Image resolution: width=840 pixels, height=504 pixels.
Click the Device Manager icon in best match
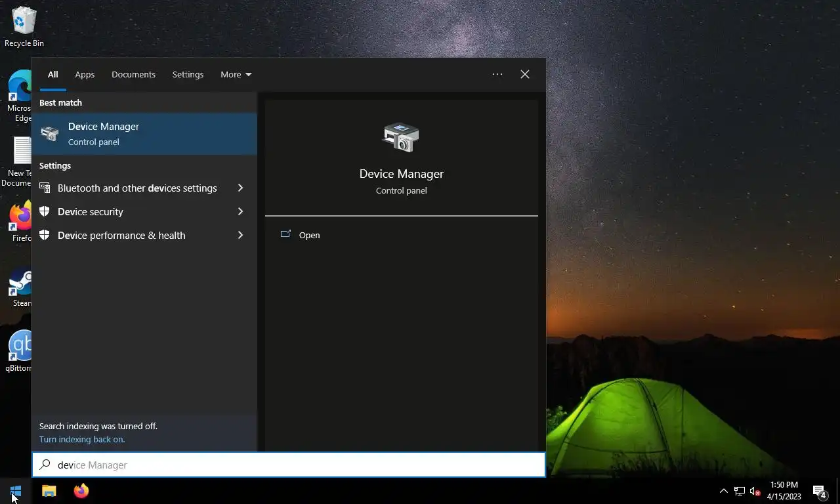49,134
